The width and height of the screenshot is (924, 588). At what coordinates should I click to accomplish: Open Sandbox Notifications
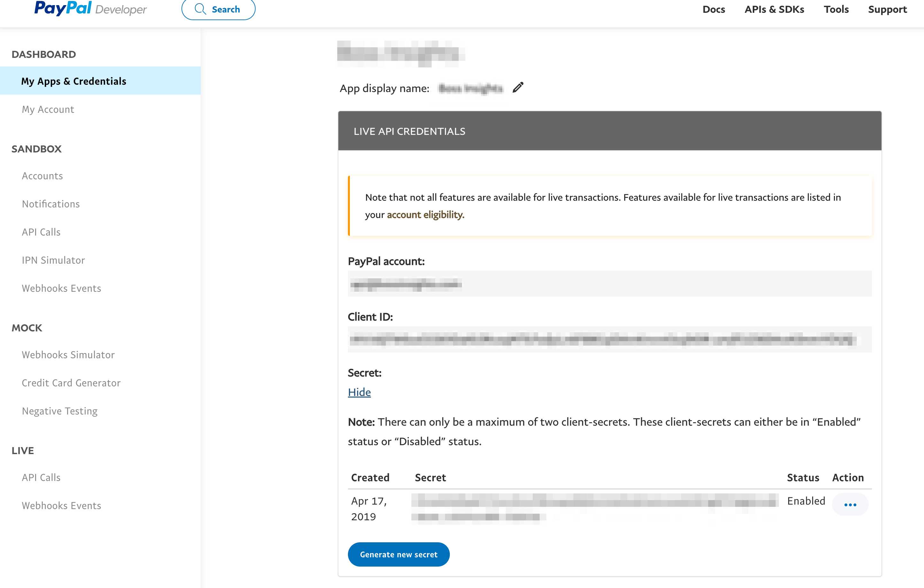pos(51,204)
